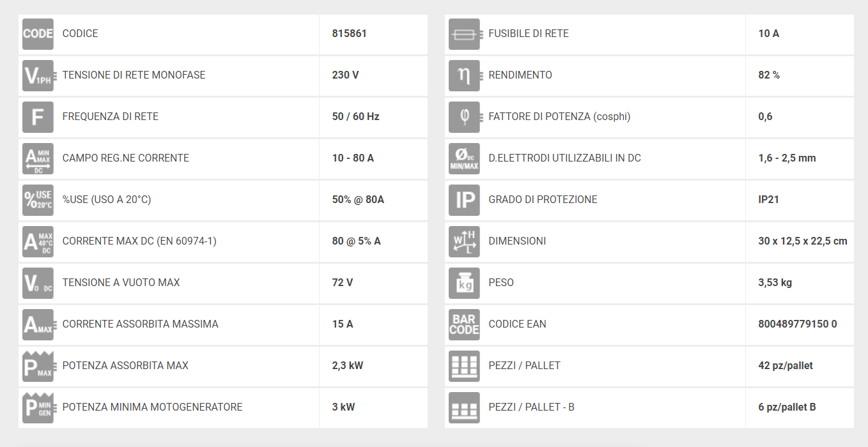This screenshot has width=868, height=447.
Task: Click the CODE icon beside CODICE
Action: tap(38, 34)
